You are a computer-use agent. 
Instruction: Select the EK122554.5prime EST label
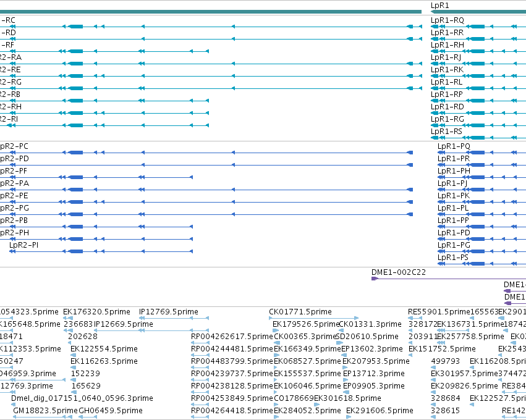click(x=104, y=349)
